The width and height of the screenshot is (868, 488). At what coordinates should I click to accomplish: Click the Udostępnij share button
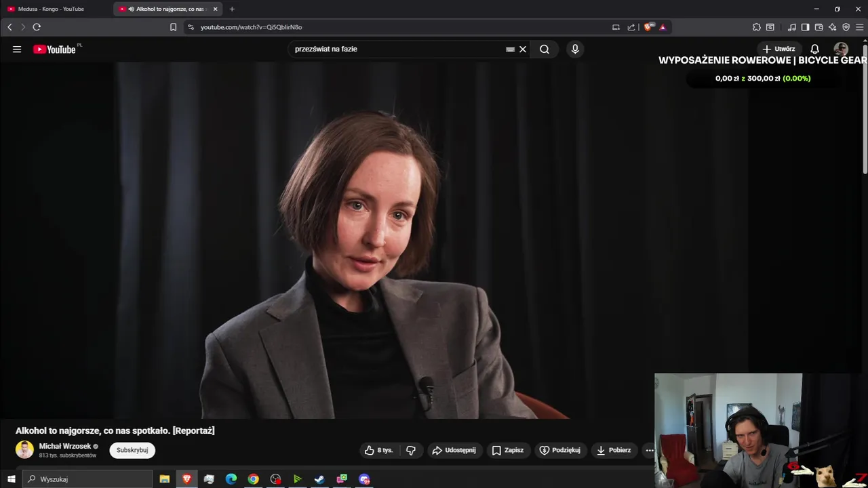pyautogui.click(x=454, y=450)
